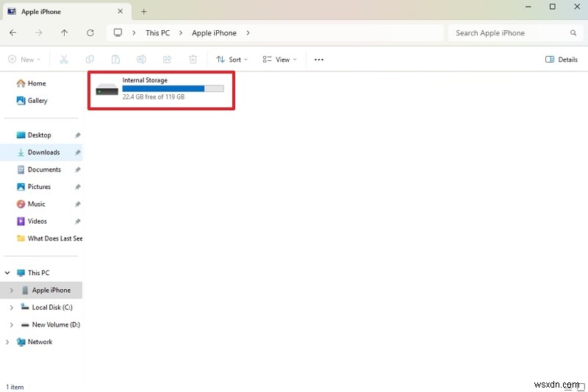The height and width of the screenshot is (392, 588).
Task: Click chevron between This PC and Apple iPhone
Action: coord(181,33)
